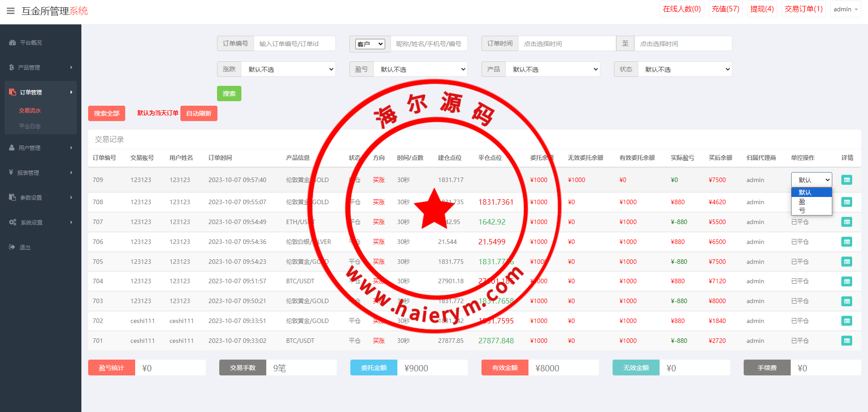This screenshot has width=868, height=412.
Task: Focus the 订单编号 input field
Action: 294,44
